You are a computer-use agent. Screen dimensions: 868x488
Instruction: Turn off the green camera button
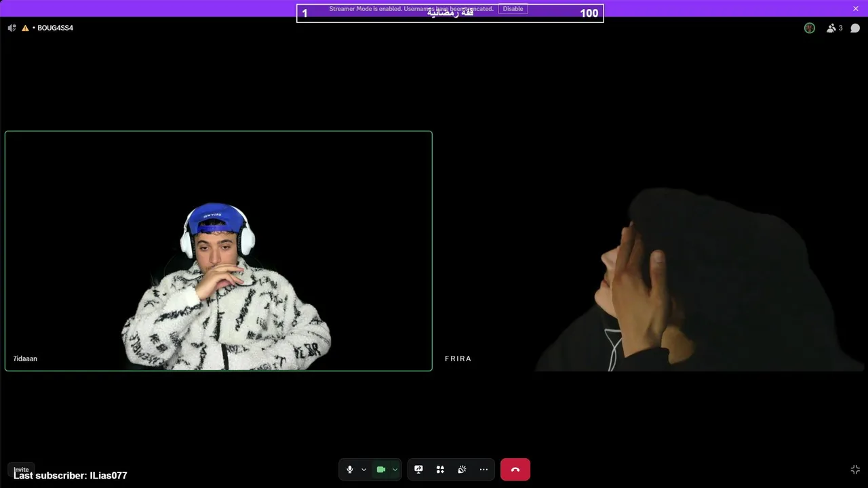381,470
